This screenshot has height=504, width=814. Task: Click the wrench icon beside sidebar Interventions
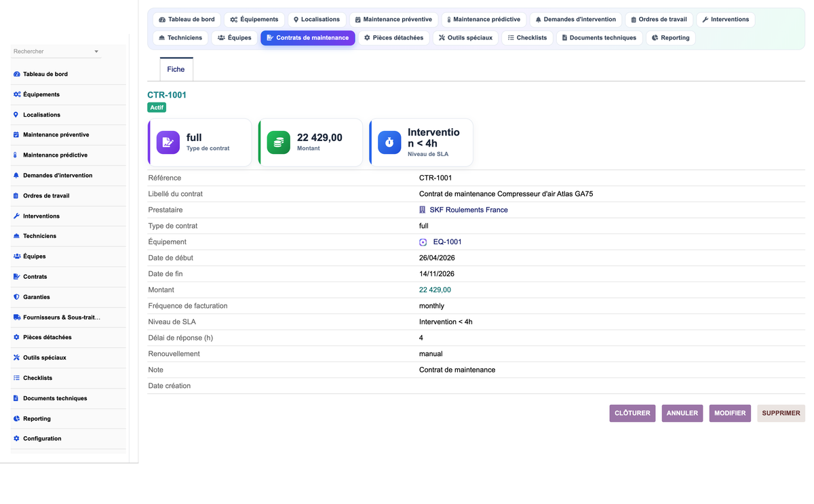click(x=16, y=216)
